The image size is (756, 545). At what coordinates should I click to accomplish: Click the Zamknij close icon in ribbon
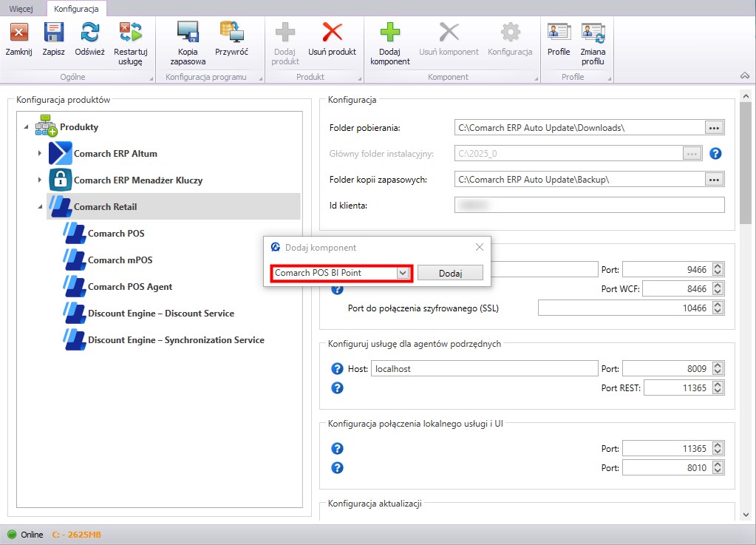pos(18,33)
